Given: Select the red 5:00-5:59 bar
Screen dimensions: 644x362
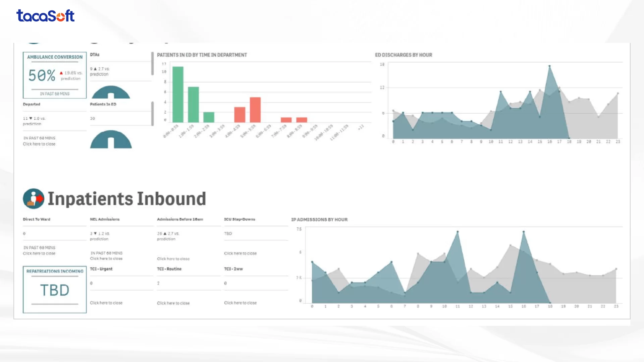Looking at the screenshot, I should click(255, 110).
